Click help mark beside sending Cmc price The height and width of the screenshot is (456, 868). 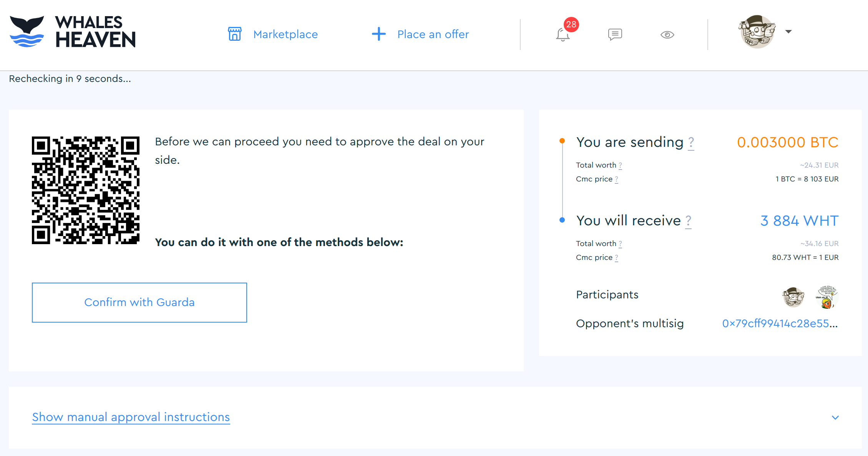pyautogui.click(x=616, y=179)
